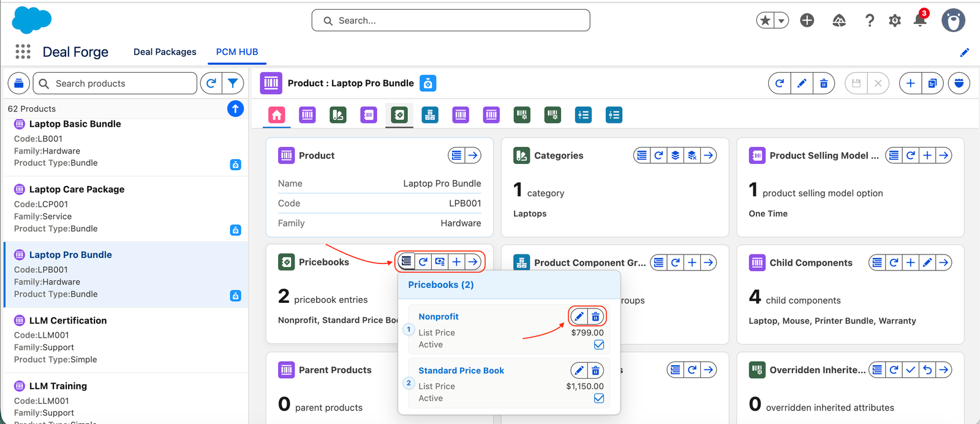The height and width of the screenshot is (424, 980).
Task: Show the Categories list popup
Action: point(642,155)
